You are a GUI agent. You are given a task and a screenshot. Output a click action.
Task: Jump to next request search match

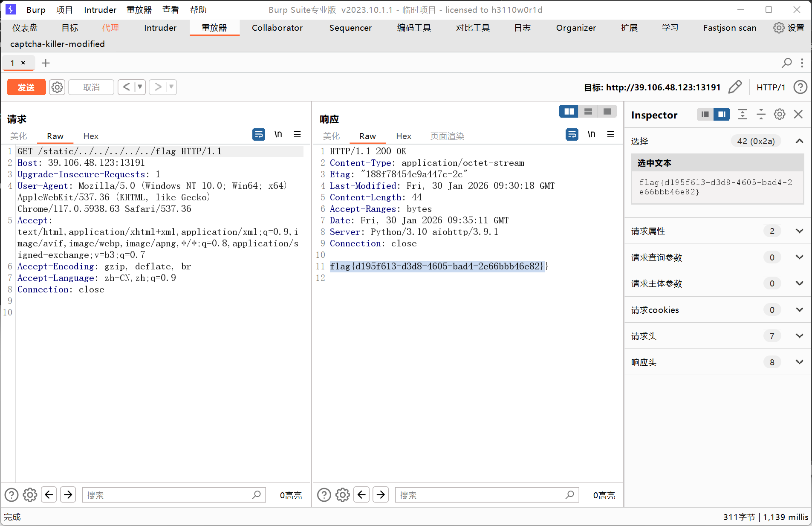68,494
